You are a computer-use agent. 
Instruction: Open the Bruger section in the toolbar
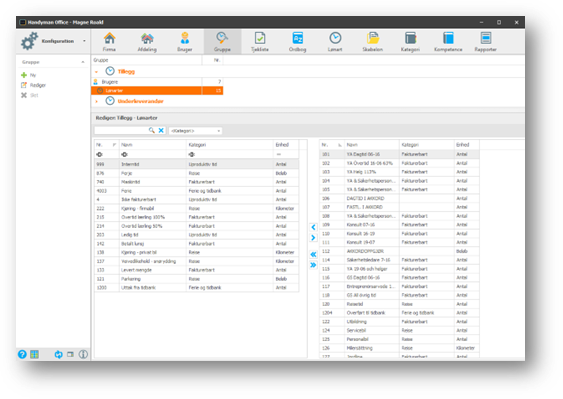pos(185,42)
